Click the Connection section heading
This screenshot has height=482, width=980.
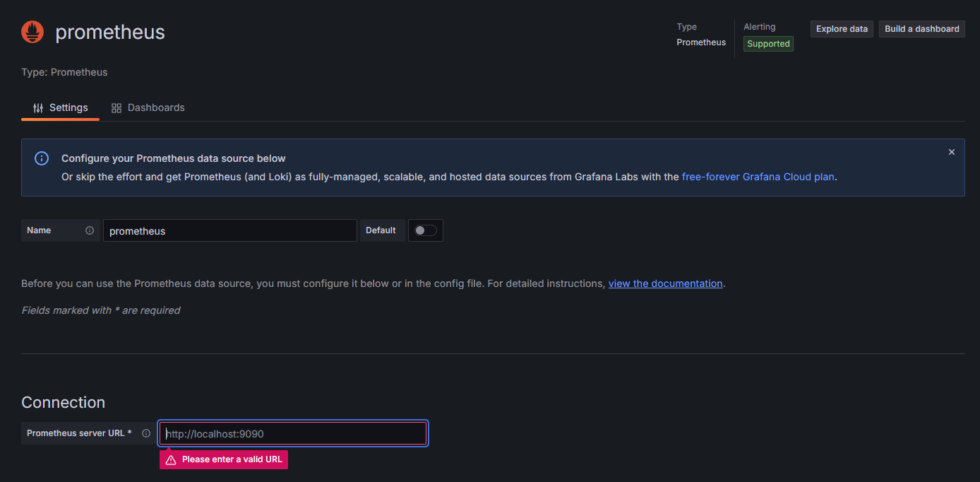coord(63,402)
